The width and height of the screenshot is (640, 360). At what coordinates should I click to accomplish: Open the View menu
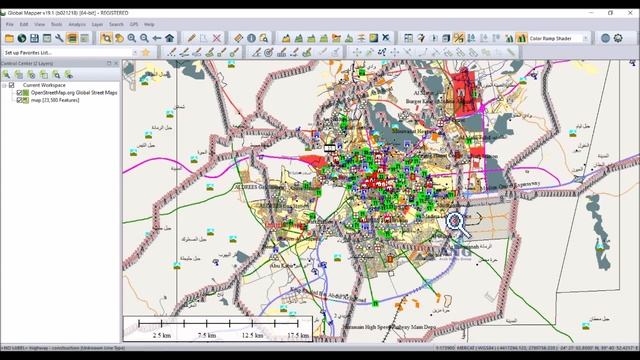40,24
